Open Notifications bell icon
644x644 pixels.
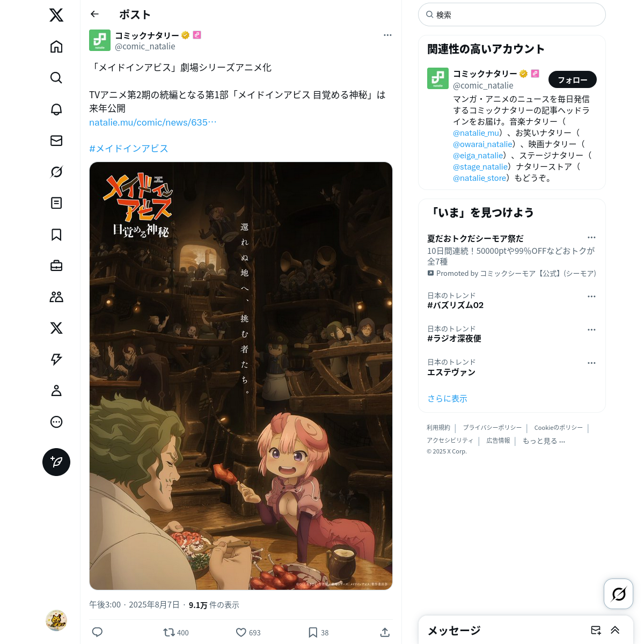(56, 109)
